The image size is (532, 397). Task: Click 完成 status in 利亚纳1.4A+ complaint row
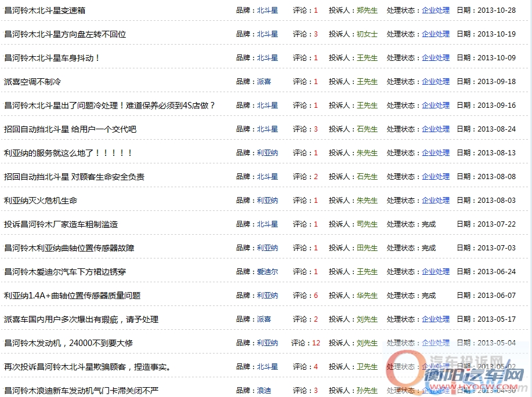coord(429,295)
